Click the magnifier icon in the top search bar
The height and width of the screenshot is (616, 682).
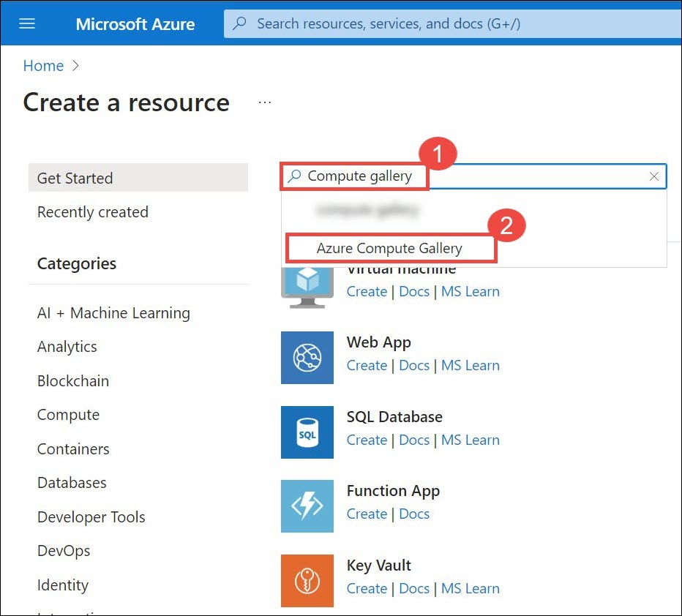coord(240,23)
